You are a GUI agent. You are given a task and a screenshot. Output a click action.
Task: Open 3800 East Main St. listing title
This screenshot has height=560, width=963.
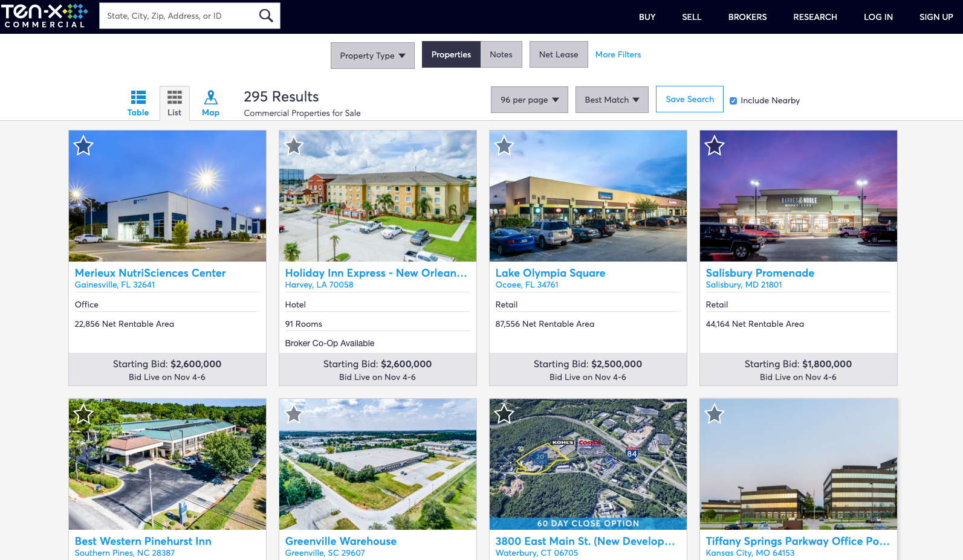click(585, 541)
